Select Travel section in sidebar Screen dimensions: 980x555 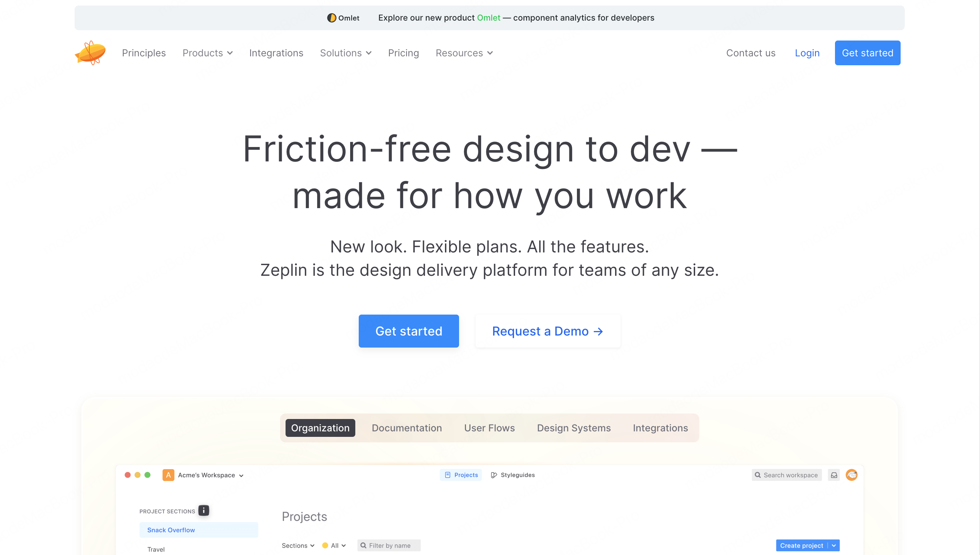[156, 549]
